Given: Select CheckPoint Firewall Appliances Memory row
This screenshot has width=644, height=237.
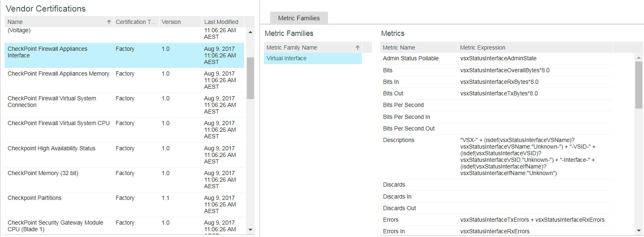Looking at the screenshot, I should coord(124,80).
